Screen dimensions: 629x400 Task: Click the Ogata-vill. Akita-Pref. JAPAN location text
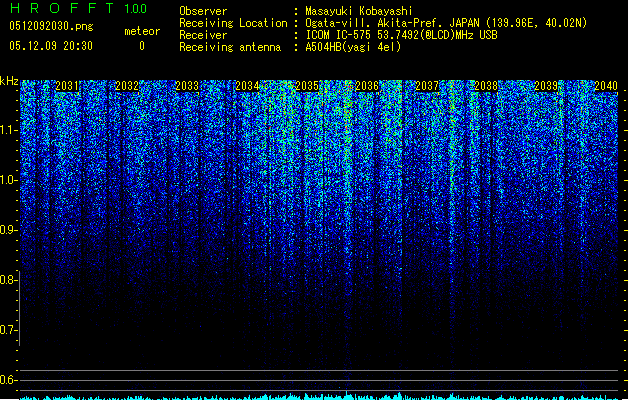[446, 23]
